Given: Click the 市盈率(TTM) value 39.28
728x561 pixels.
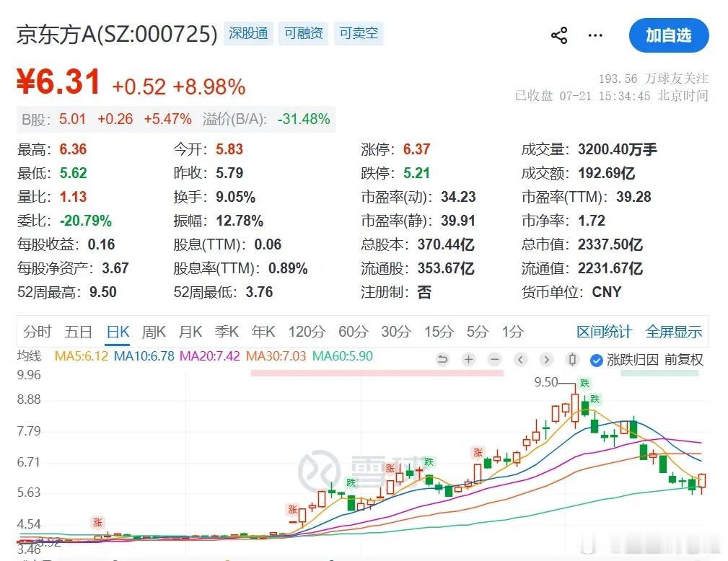Looking at the screenshot, I should point(633,197).
